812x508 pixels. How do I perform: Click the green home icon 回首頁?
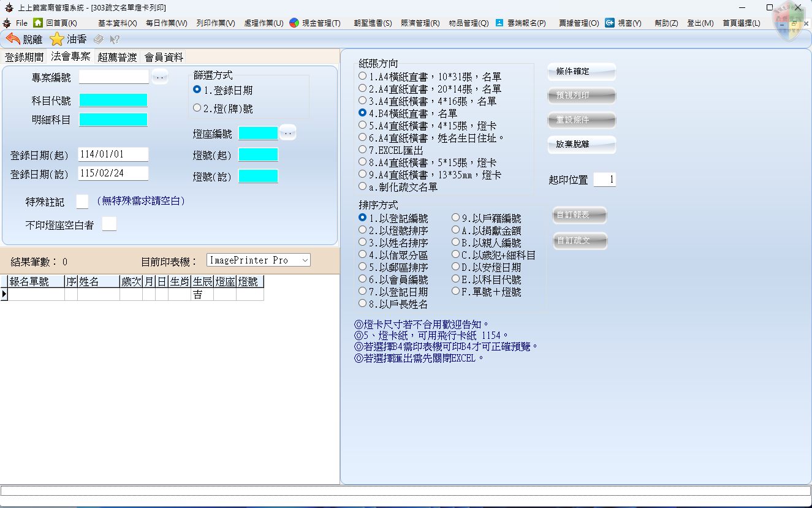[38, 23]
